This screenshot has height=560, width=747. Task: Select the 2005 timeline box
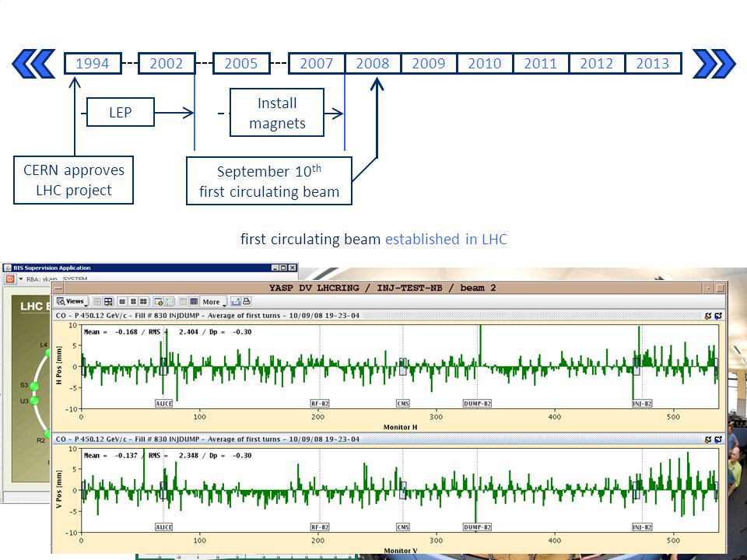click(x=241, y=63)
